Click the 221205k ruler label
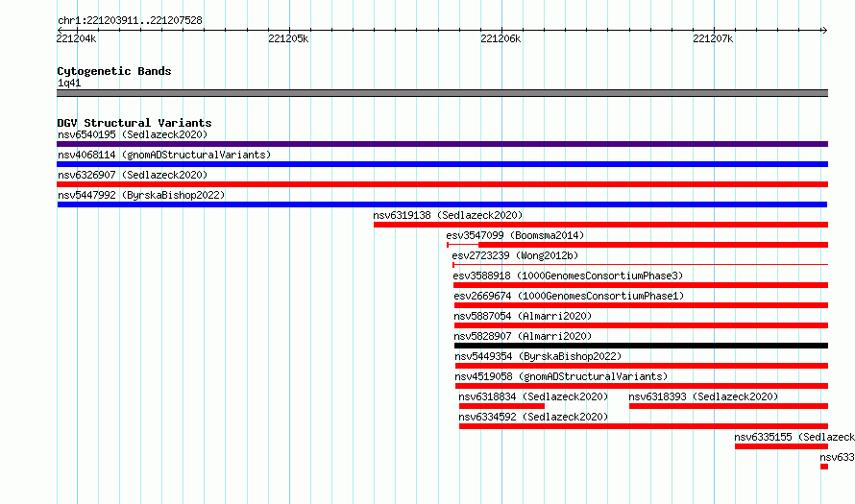The height and width of the screenshot is (504, 855). click(288, 38)
